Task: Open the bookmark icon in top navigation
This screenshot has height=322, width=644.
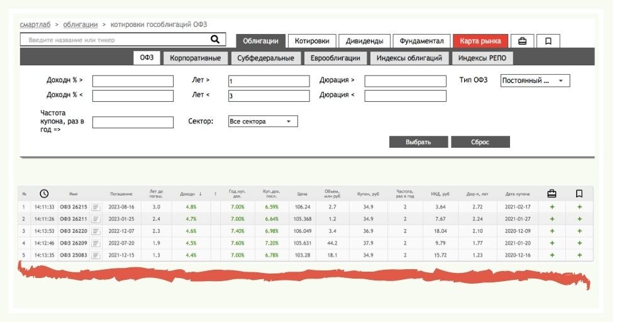Action: (x=548, y=41)
